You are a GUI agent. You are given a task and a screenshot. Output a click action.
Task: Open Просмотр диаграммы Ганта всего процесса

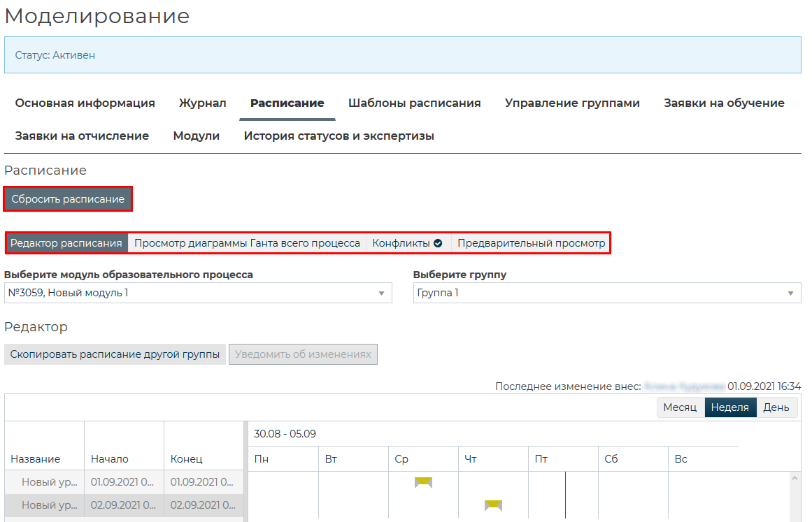coord(247,243)
